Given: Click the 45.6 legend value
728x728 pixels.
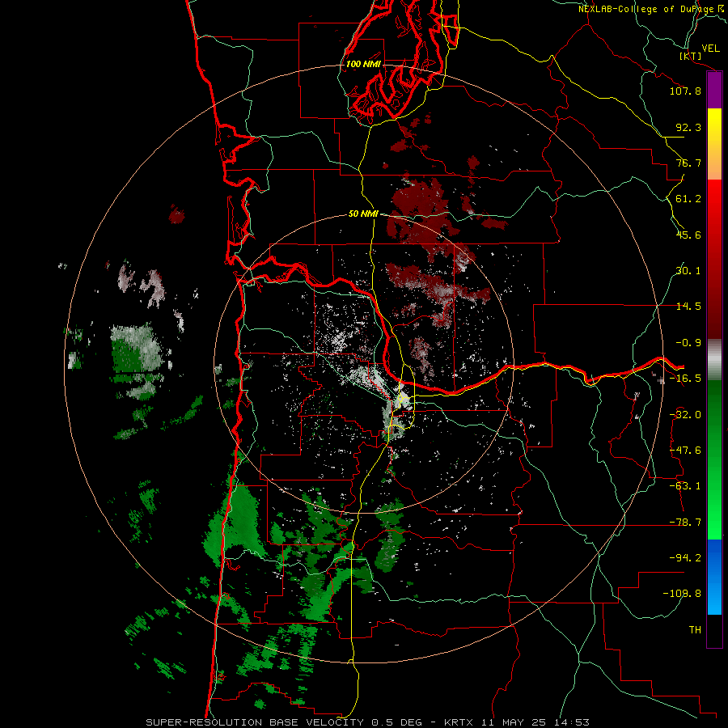Looking at the screenshot, I should tap(688, 235).
